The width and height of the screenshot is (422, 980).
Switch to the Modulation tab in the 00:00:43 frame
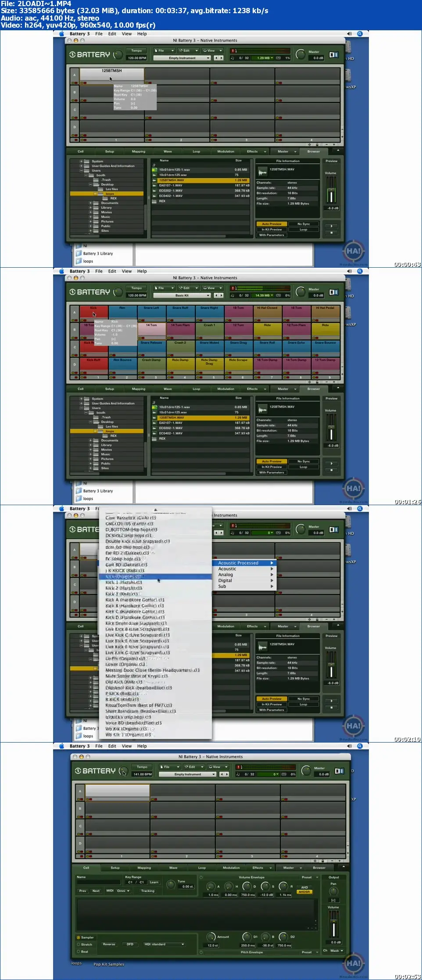click(x=226, y=151)
